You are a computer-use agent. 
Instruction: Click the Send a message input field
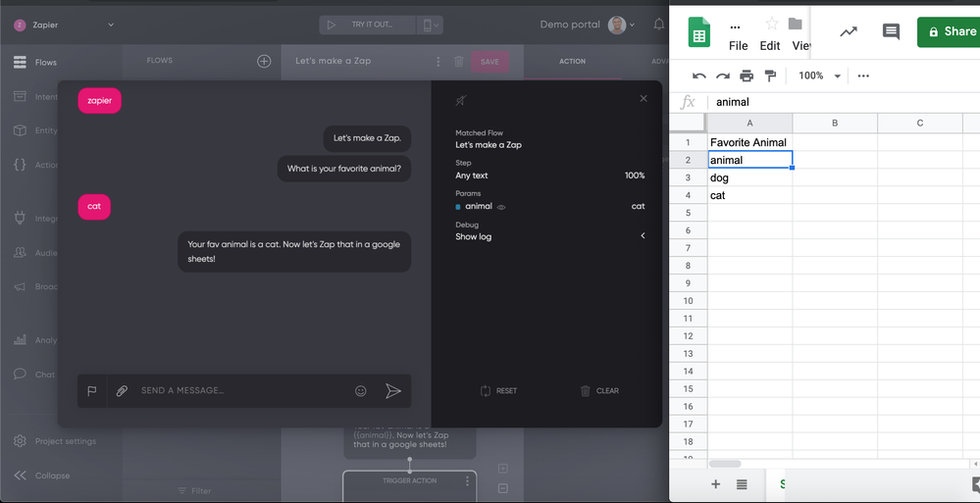pos(243,391)
